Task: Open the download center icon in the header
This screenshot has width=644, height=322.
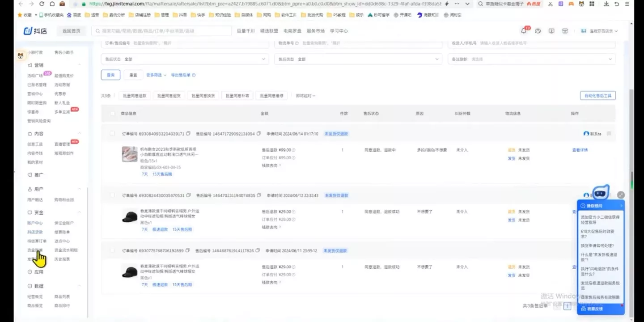Action: 551,30
